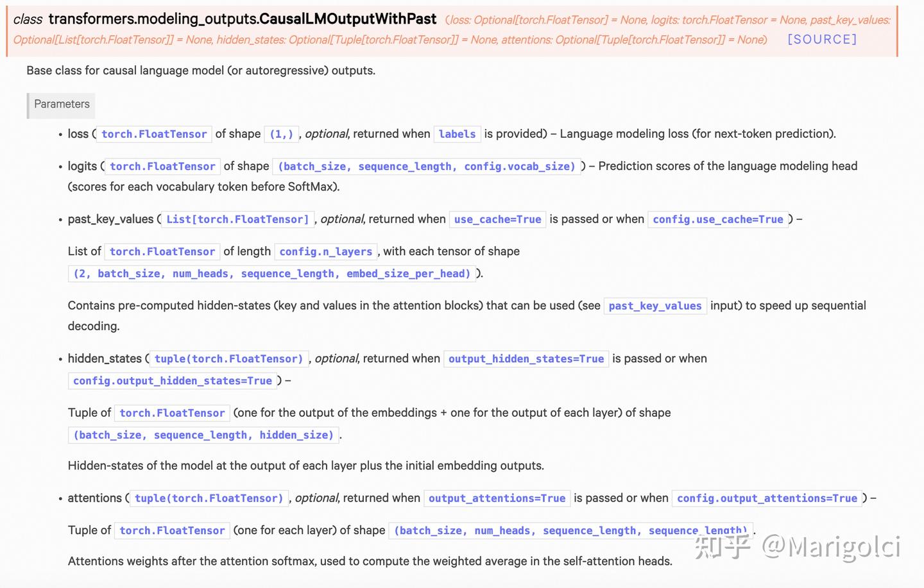This screenshot has height=588, width=924.
Task: Click the '(2, batch_size, num_heads, ...' shape code
Action: [272, 274]
